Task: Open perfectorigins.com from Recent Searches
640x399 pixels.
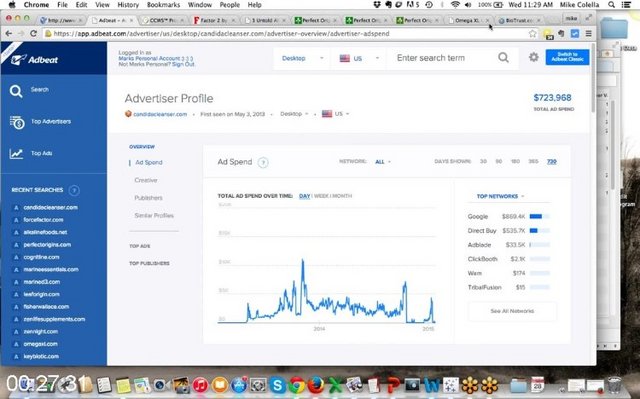Action: pos(47,245)
